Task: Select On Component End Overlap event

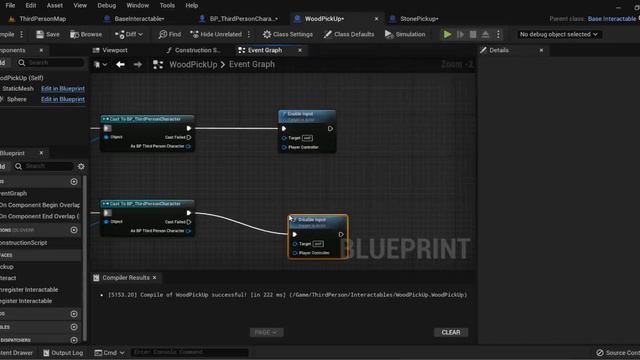Action: (x=40, y=216)
